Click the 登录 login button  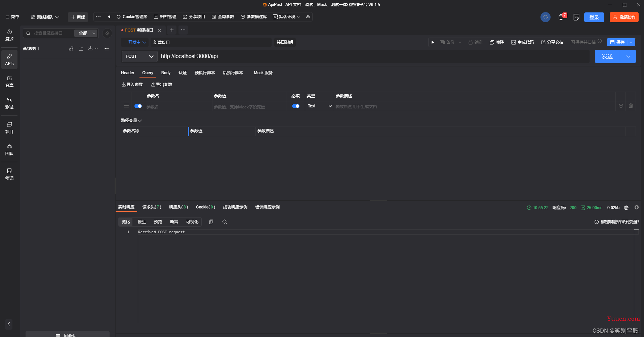594,17
